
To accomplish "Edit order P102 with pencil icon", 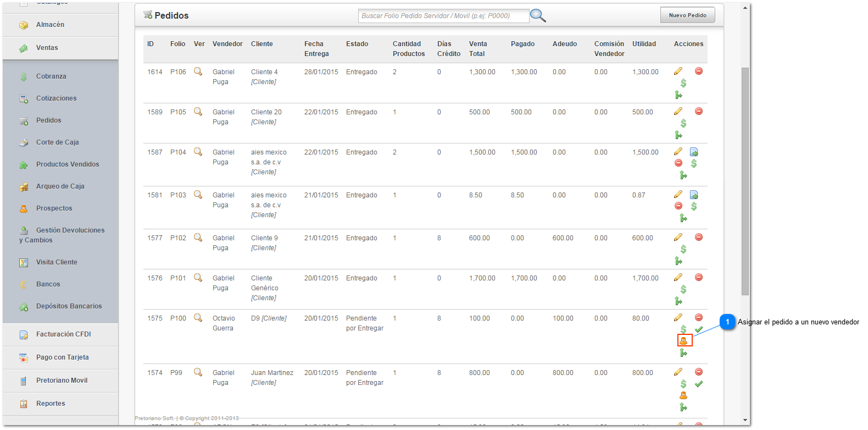I will 678,237.
